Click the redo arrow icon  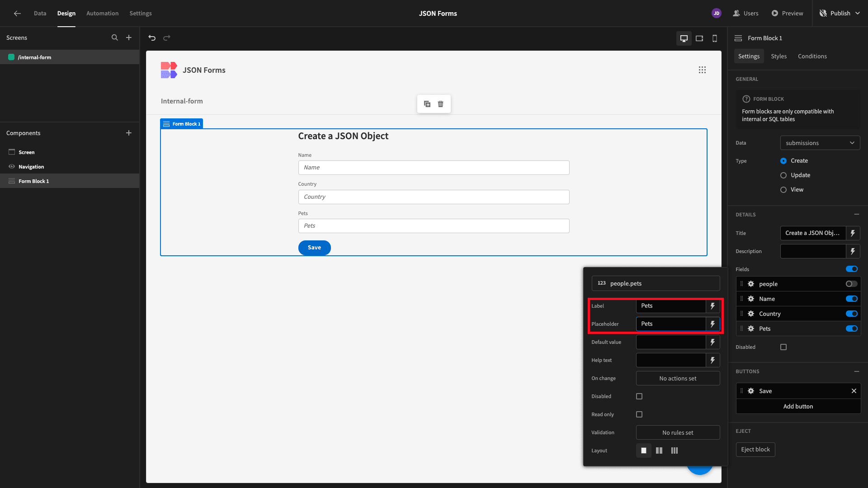pos(167,38)
